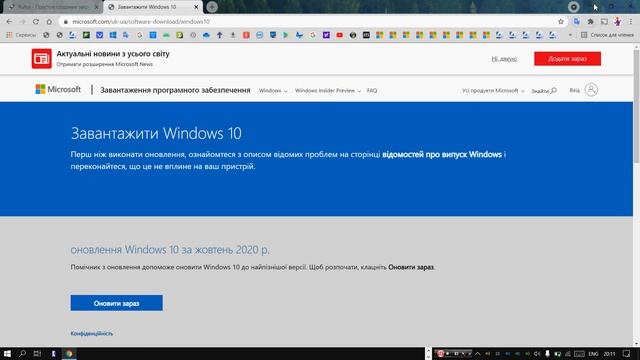Open the Windows Start menu

pos(7,353)
